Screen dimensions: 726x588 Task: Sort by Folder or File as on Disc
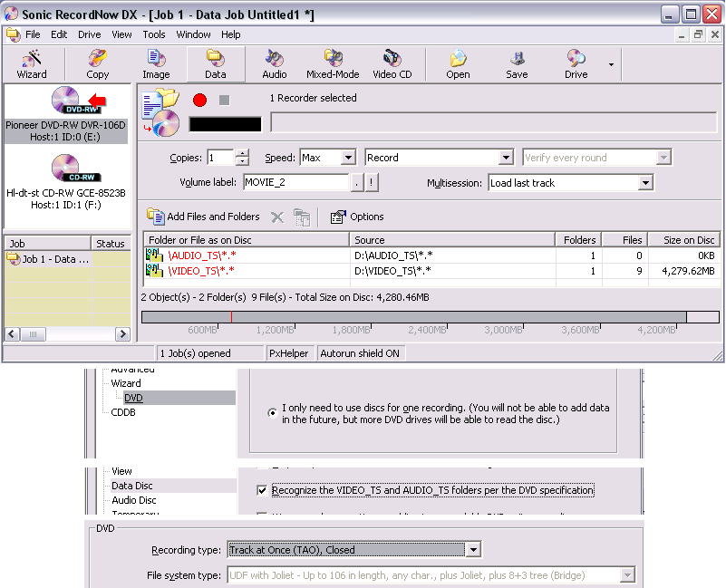coord(247,240)
